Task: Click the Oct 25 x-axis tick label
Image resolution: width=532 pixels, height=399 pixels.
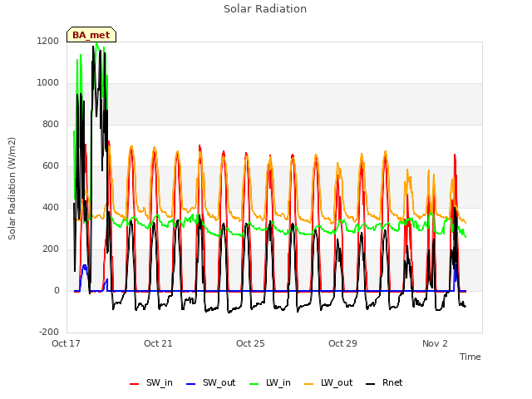Action: [250, 343]
